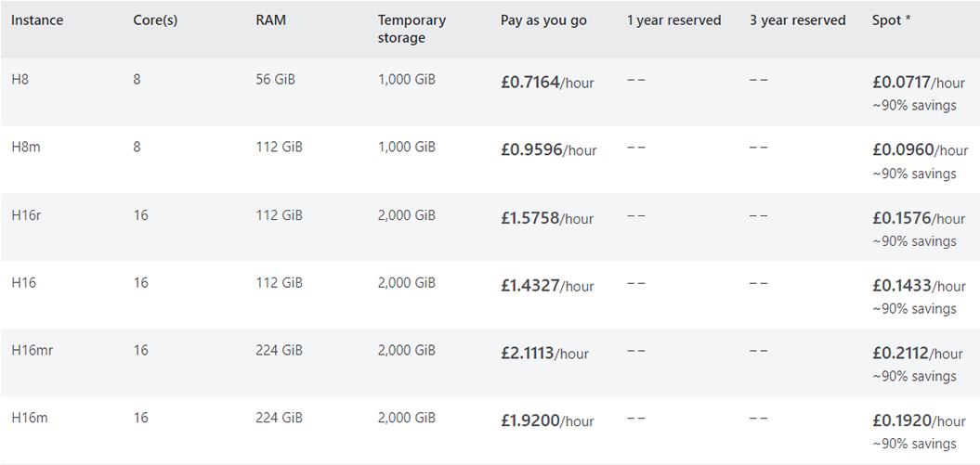The height and width of the screenshot is (465, 980).
Task: Click the £0.1920/hour spot price
Action: [918, 420]
